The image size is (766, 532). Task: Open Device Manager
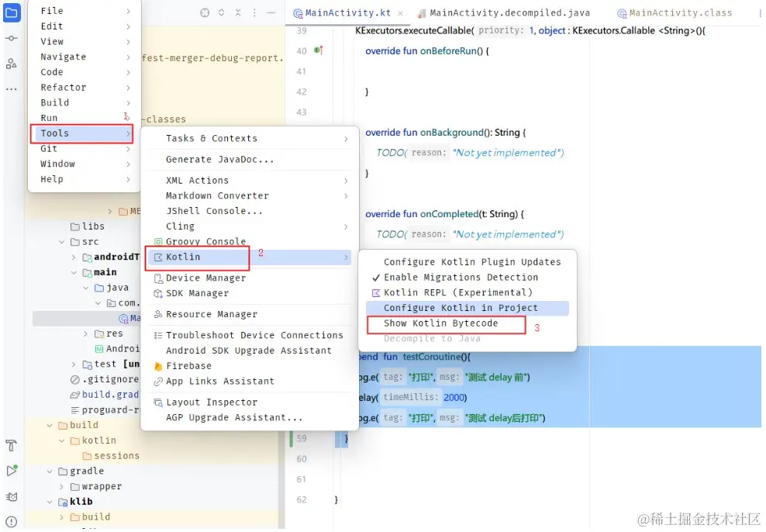(250, 278)
